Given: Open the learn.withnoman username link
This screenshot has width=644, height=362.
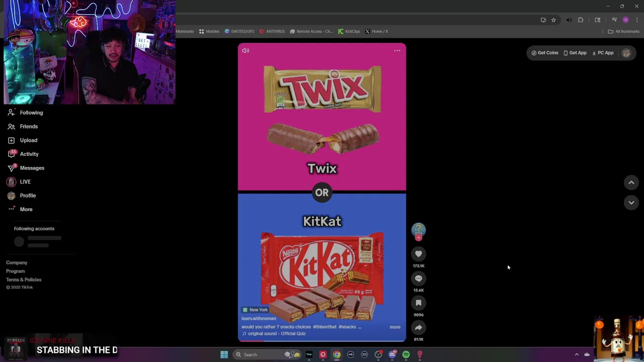Looking at the screenshot, I should click(259, 318).
